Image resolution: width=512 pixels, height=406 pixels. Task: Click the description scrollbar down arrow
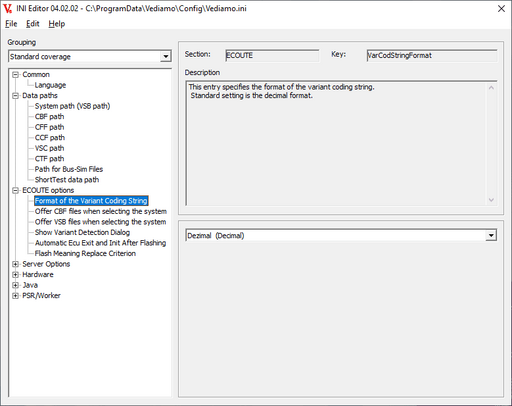click(491, 200)
